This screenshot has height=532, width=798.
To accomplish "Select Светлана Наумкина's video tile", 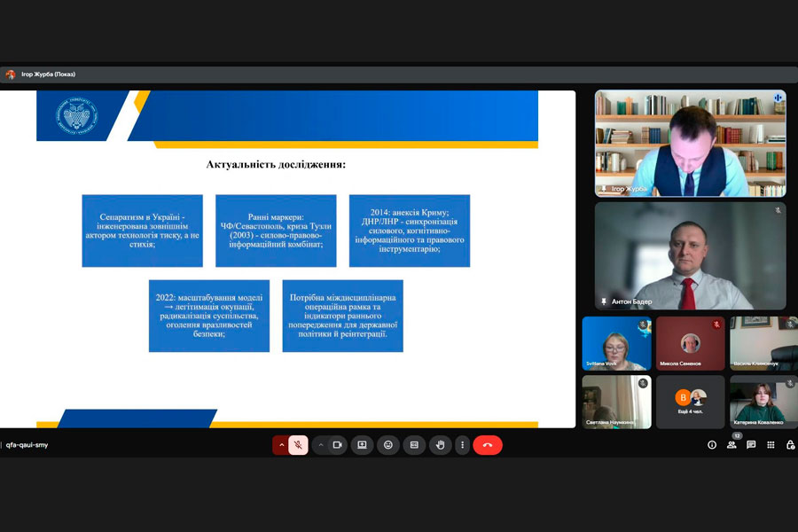I will 617,403.
